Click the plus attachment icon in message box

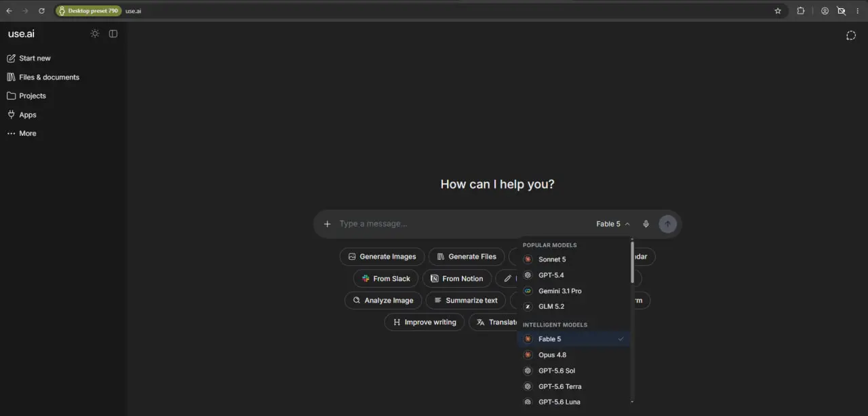click(327, 224)
